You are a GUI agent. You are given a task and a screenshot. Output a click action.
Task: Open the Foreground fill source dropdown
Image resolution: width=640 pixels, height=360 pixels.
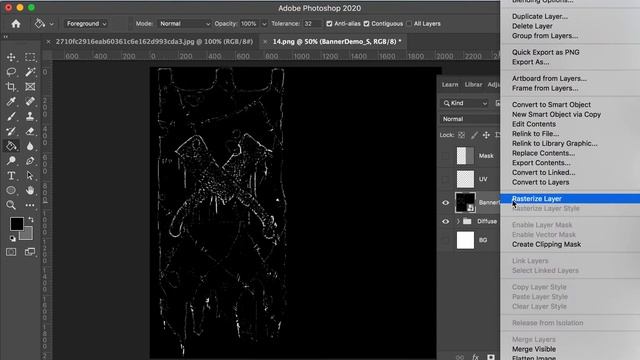[86, 24]
